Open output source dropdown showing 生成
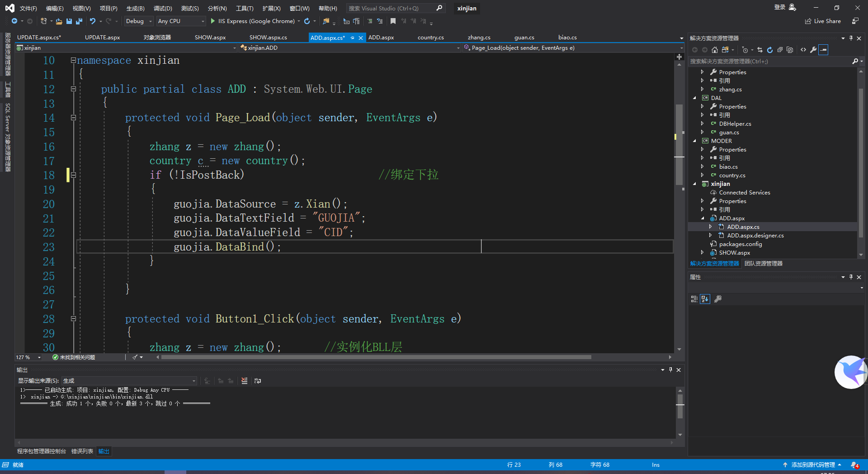 [x=129, y=381]
